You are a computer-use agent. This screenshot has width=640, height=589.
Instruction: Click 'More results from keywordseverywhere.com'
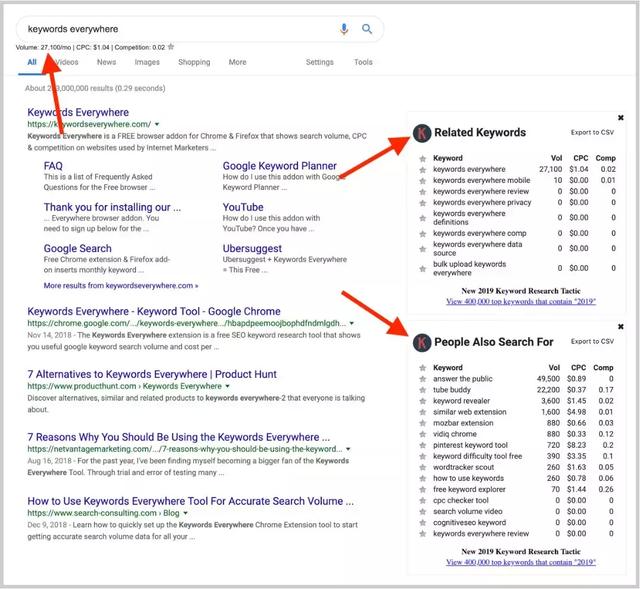121,286
